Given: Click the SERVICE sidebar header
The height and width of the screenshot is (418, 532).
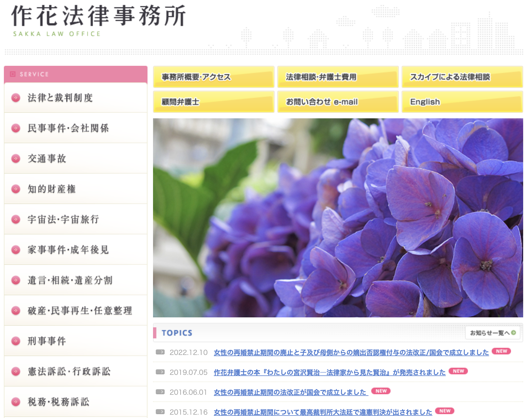Looking at the screenshot, I should (x=76, y=74).
